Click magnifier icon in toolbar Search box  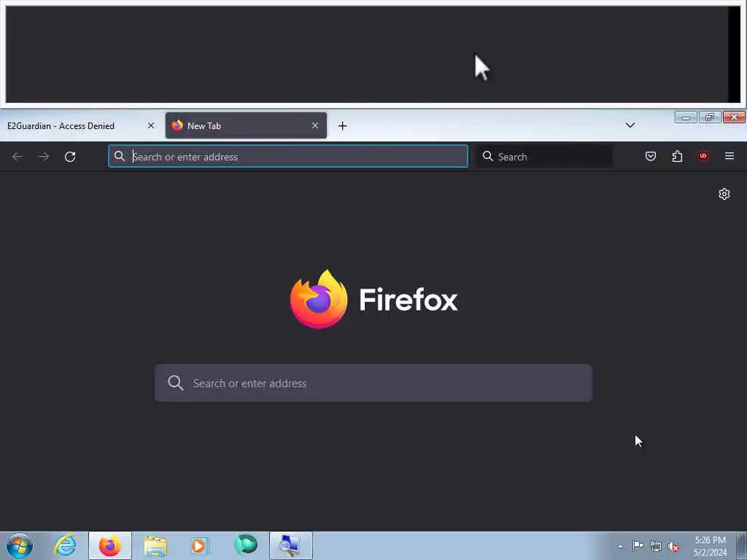[x=487, y=156]
